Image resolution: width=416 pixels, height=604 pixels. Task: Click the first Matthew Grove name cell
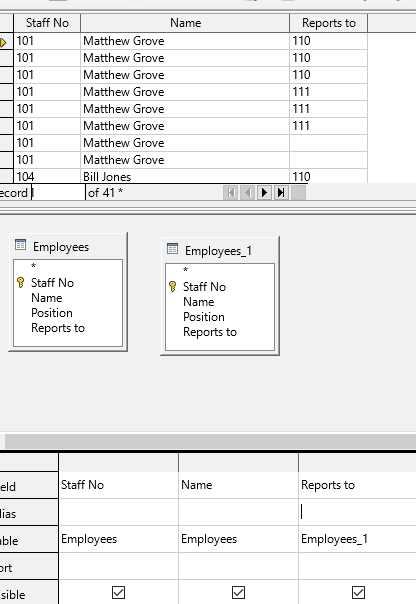point(185,41)
